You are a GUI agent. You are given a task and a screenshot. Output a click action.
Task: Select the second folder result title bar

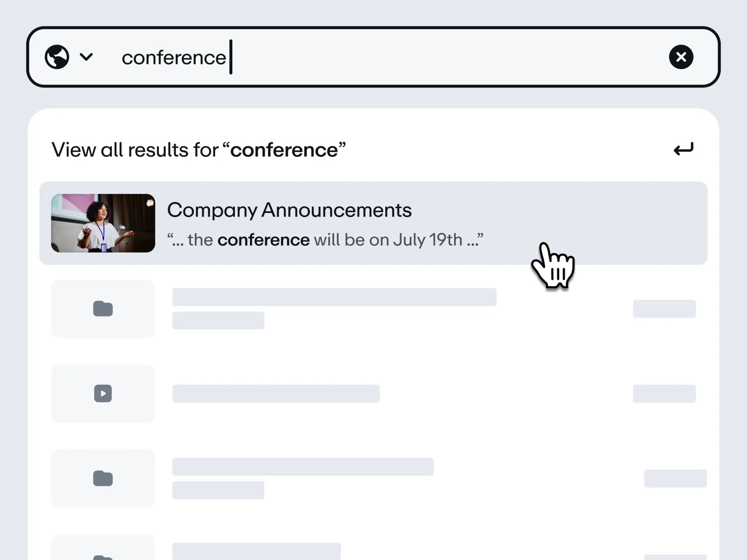(x=303, y=467)
